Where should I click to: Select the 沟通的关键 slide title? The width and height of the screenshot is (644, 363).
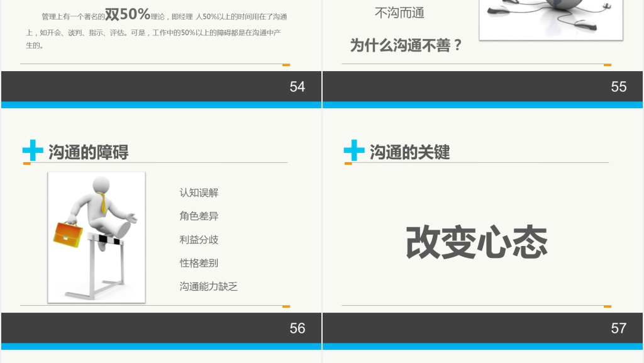[409, 152]
